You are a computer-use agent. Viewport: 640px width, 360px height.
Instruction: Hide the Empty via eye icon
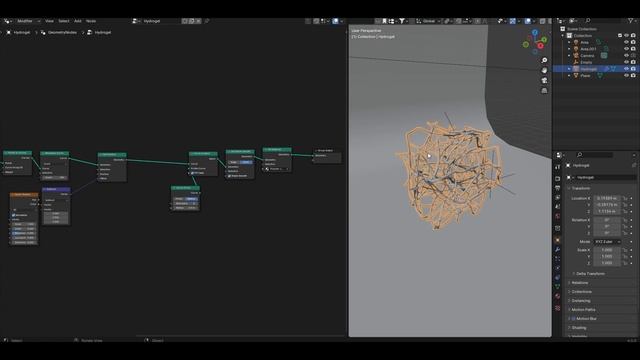tap(626, 62)
